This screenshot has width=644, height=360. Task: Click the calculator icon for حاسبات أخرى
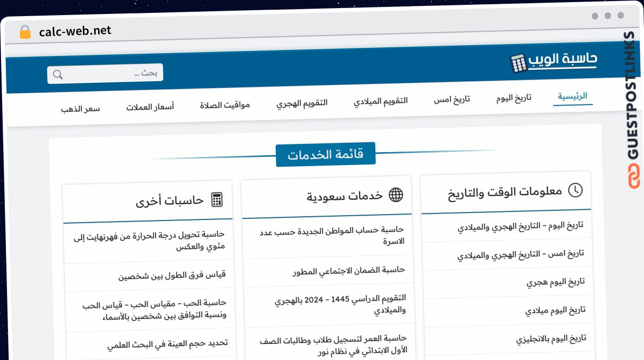pos(217,200)
